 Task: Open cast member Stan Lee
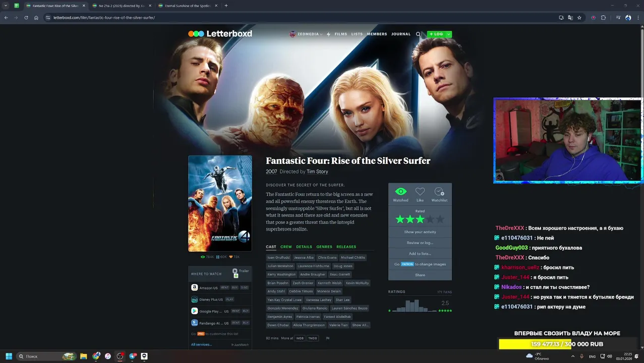click(342, 299)
